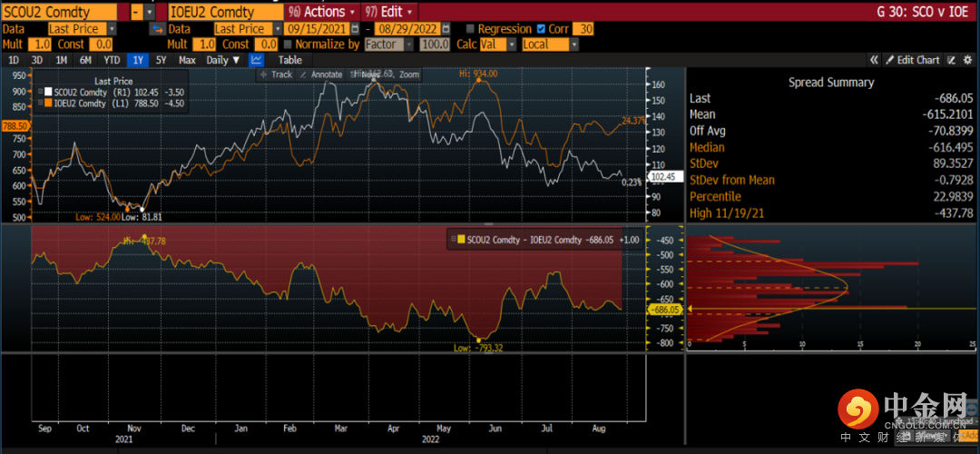980x454 pixels.
Task: Switch to line chart view icon
Action: (257, 60)
